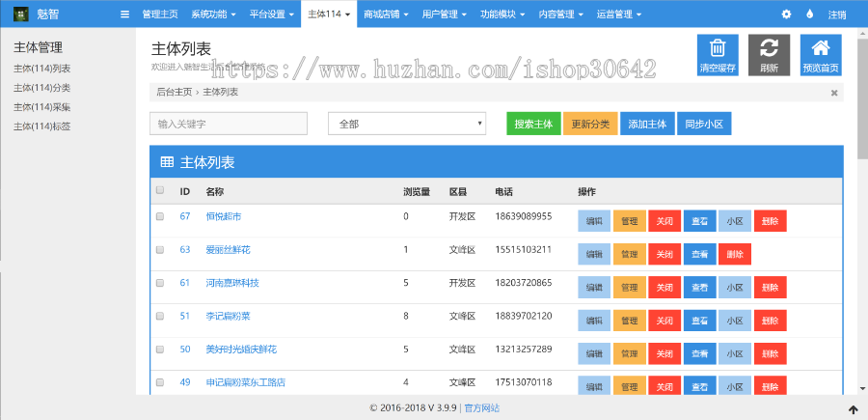Image resolution: width=868 pixels, height=420 pixels.
Task: Click the 添加主体 button
Action: 648,124
